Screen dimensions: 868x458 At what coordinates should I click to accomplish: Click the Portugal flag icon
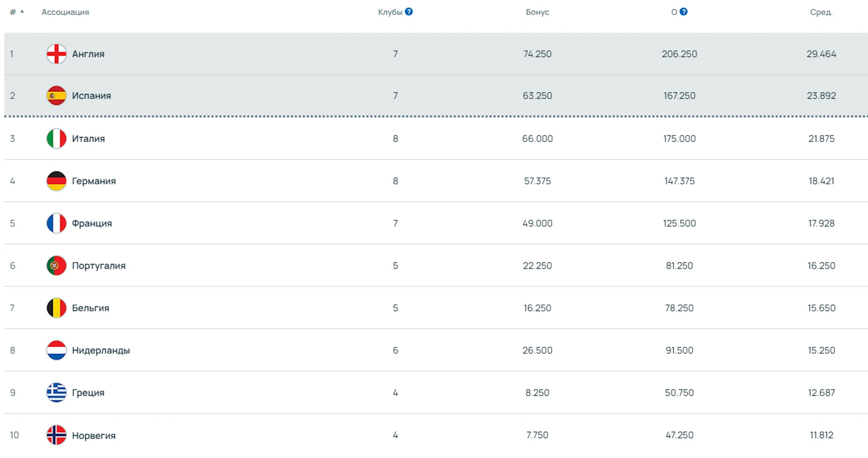pyautogui.click(x=56, y=266)
